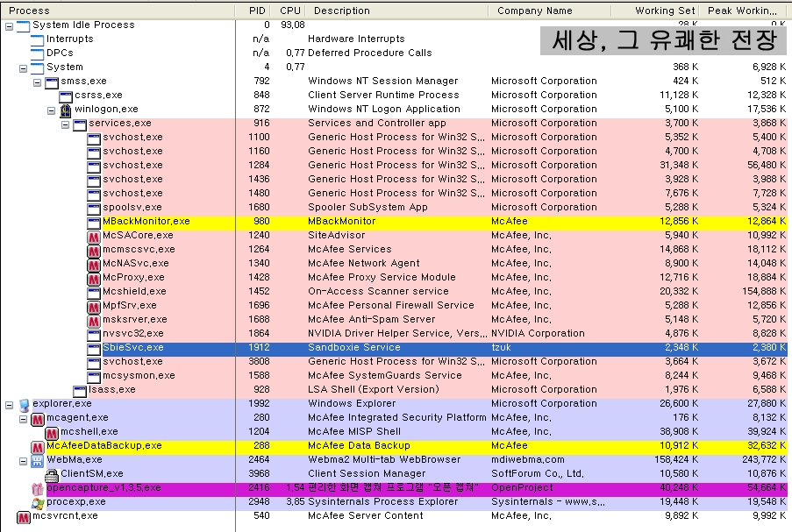Sort by the Description column header
This screenshot has width=792, height=532.
(x=397, y=11)
